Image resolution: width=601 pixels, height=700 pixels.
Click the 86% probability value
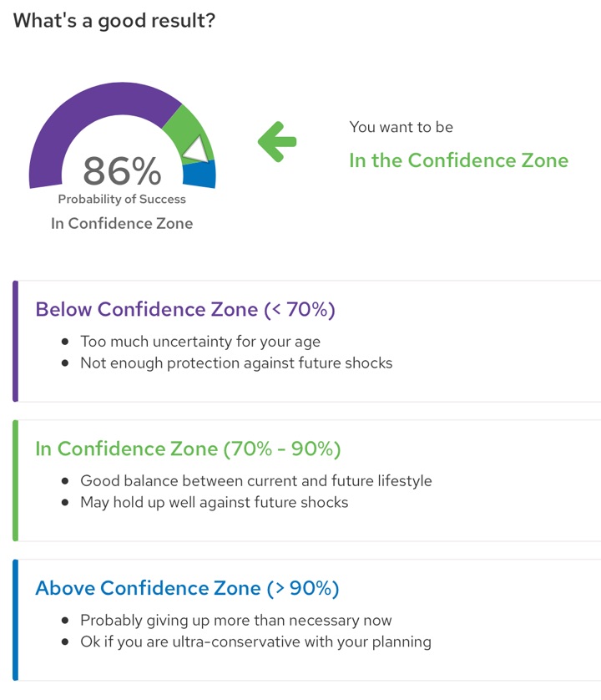[x=122, y=170]
